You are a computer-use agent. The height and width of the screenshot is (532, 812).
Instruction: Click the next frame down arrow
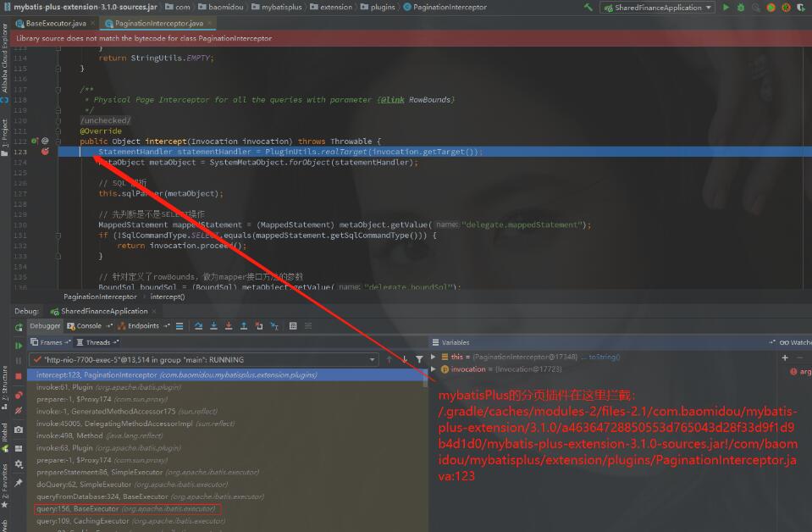coord(405,359)
